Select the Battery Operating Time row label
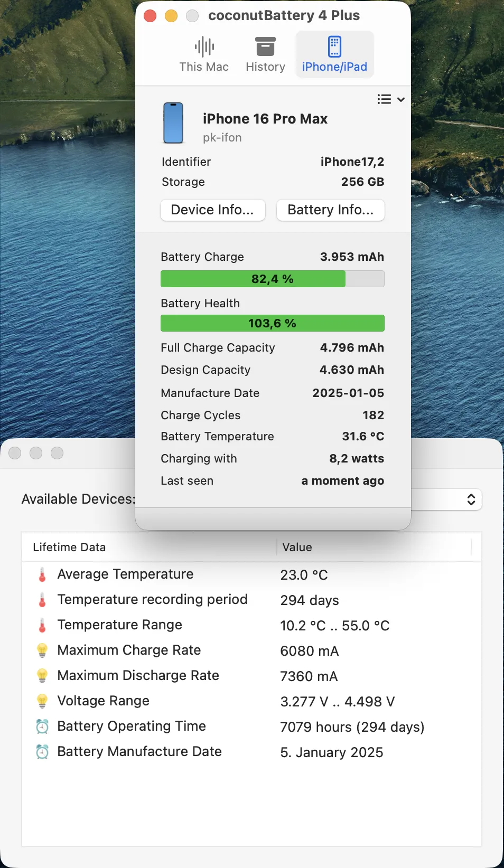This screenshot has height=868, width=504. (131, 726)
